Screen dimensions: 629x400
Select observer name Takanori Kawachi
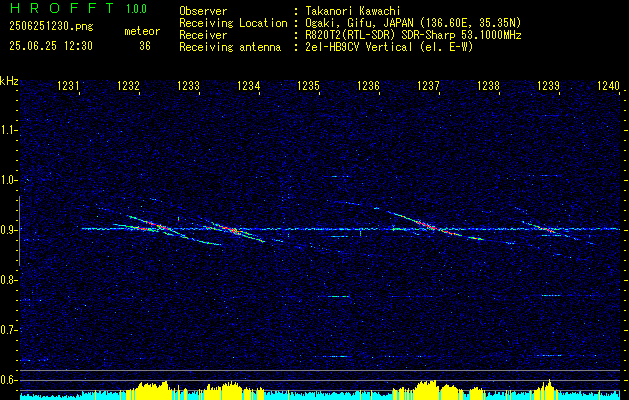pos(353,11)
